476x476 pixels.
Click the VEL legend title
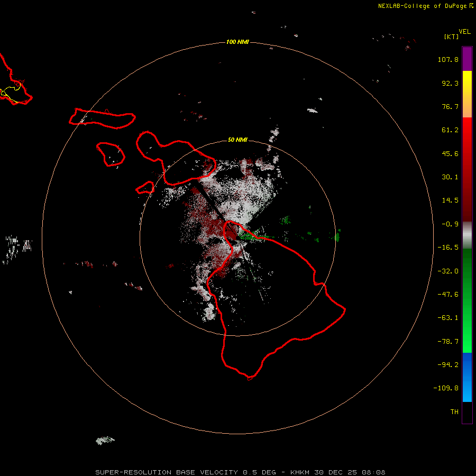click(464, 32)
